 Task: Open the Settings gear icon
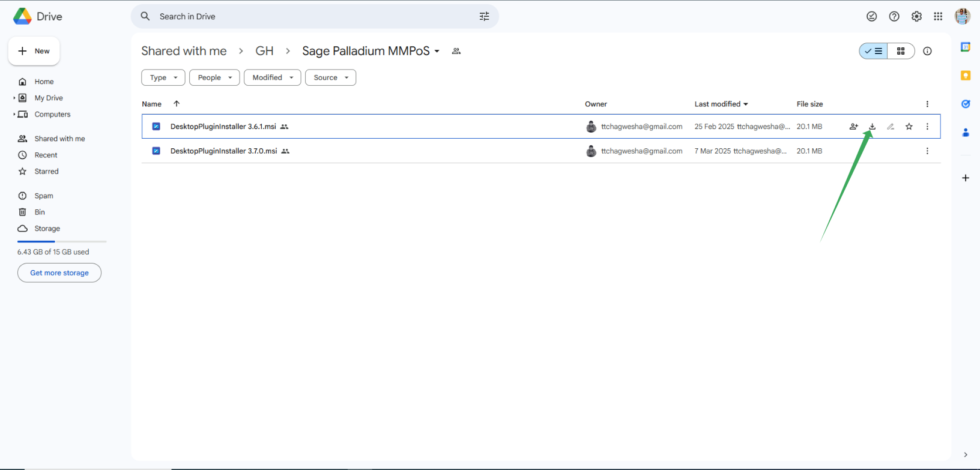click(x=916, y=16)
